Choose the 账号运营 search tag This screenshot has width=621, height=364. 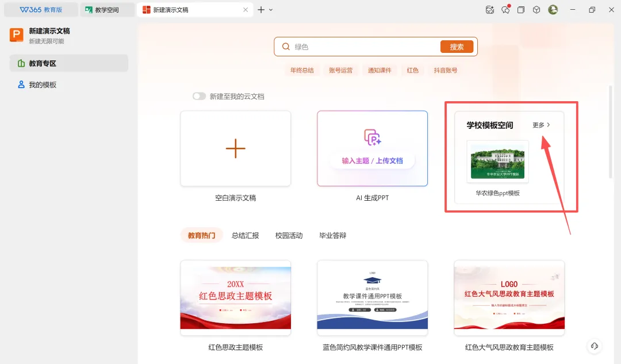coord(340,71)
